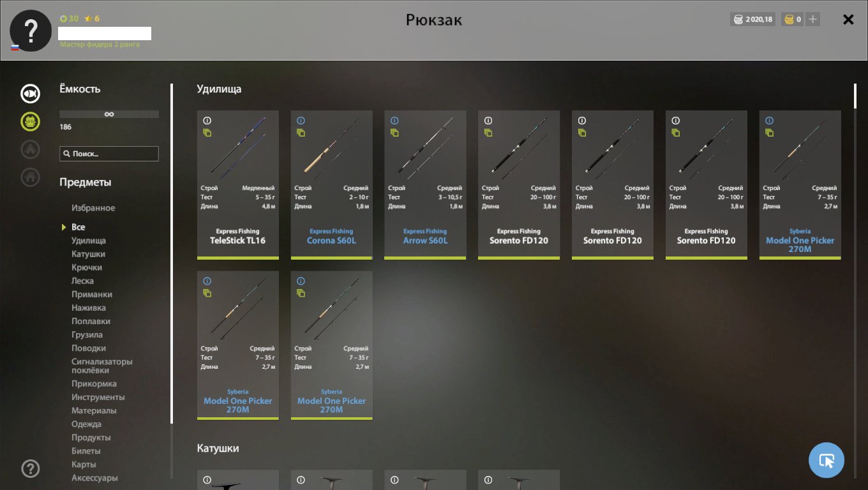The image size is (868, 490).
Task: Click the player avatar question mark
Action: (x=31, y=31)
